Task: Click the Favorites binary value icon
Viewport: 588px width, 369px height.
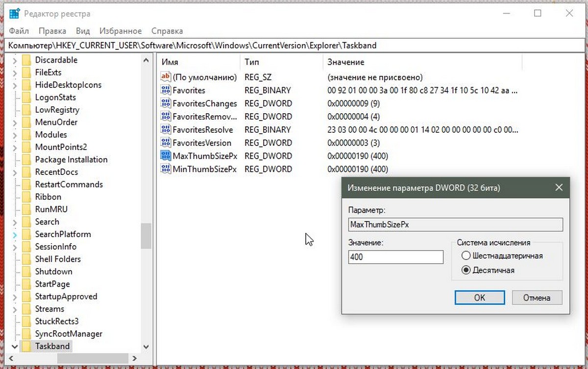Action: [x=165, y=90]
